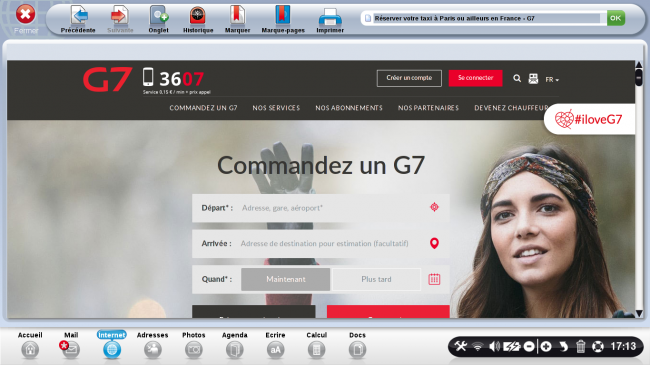This screenshot has width=650, height=365.
Task: Open the calendar date picker icon
Action: pos(434,279)
